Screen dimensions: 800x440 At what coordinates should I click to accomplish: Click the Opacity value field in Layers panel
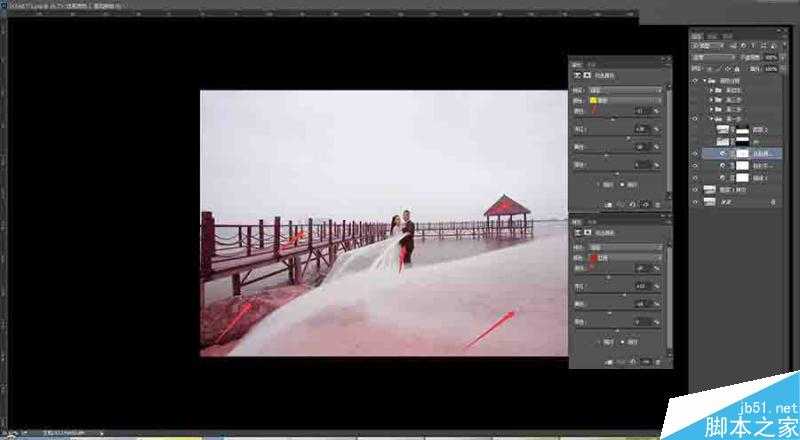pyautogui.click(x=770, y=57)
